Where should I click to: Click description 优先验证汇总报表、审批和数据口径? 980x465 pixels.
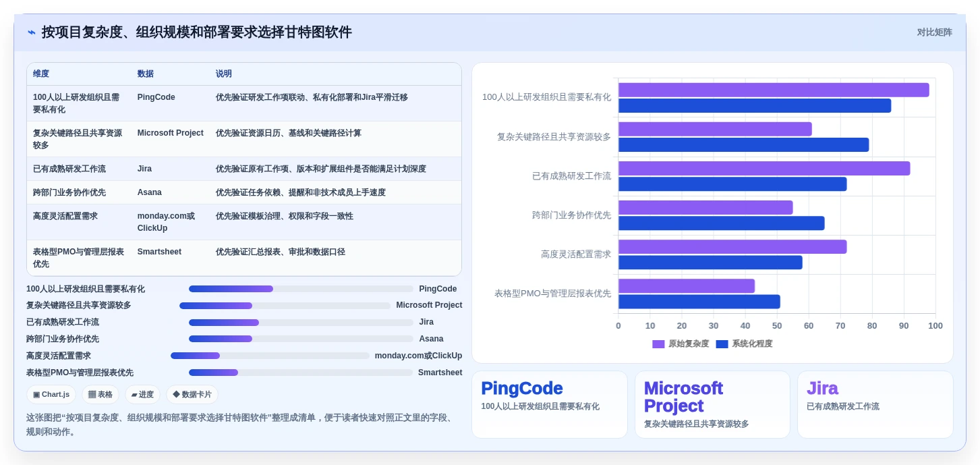[x=281, y=252]
